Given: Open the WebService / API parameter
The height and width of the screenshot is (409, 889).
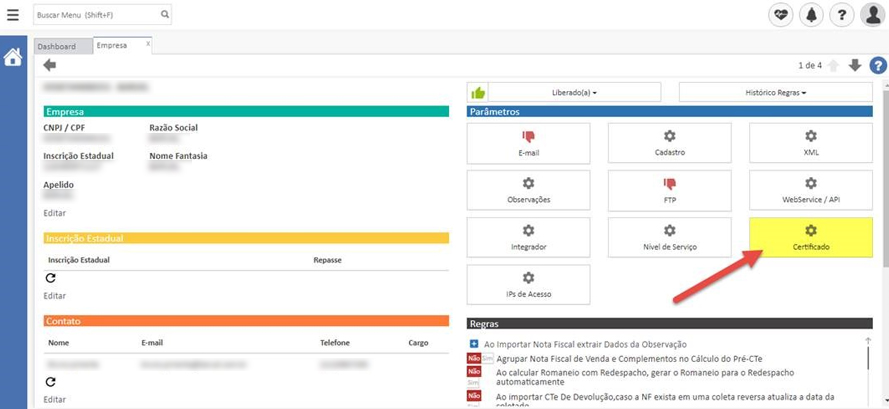Looking at the screenshot, I should 811,191.
